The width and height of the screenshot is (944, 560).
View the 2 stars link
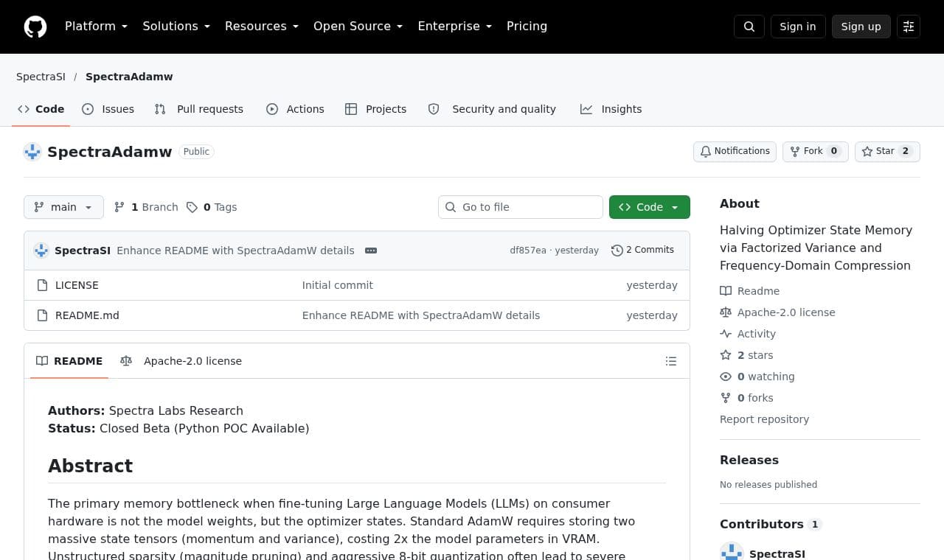click(746, 355)
